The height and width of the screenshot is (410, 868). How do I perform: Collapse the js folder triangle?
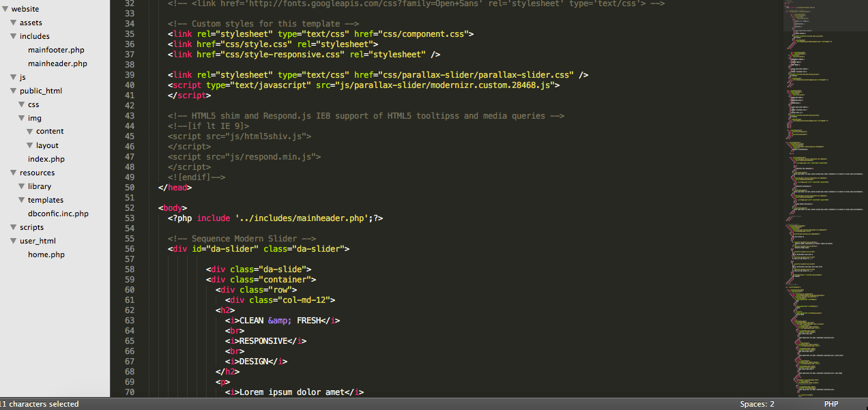coord(14,77)
